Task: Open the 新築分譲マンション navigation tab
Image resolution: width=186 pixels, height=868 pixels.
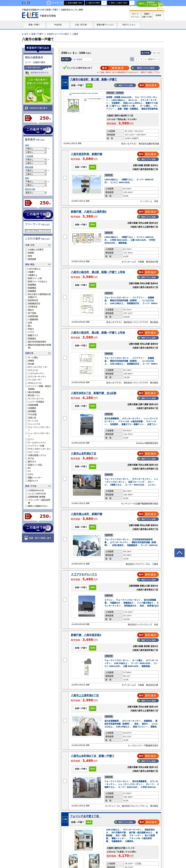Action: (105, 25)
